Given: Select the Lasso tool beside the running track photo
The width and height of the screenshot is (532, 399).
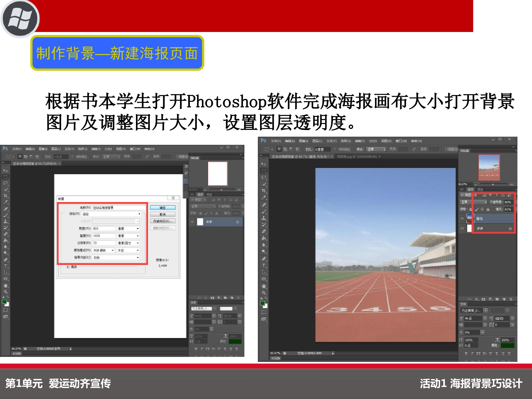Looking at the screenshot, I should pyautogui.click(x=264, y=177).
